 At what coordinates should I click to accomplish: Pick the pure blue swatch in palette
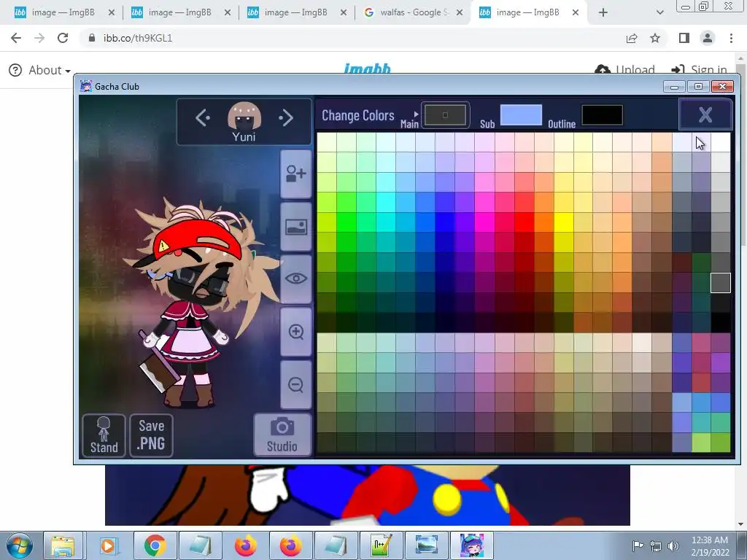coord(445,222)
